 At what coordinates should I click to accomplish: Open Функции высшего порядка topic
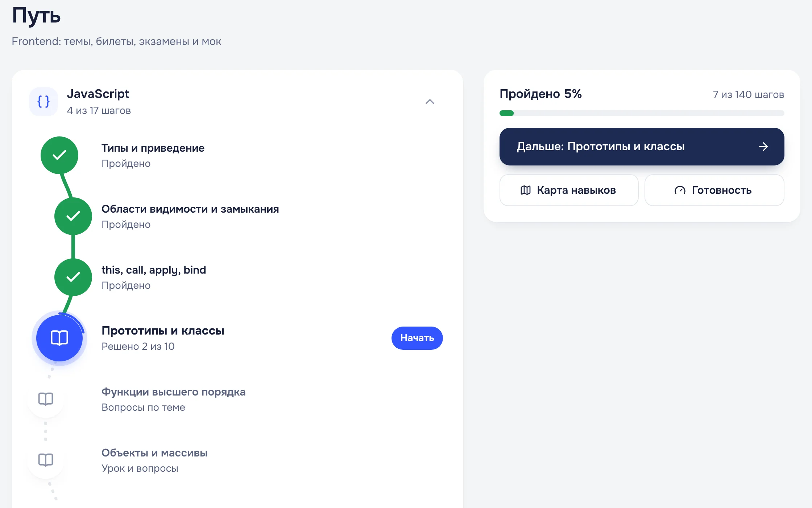pos(174,392)
